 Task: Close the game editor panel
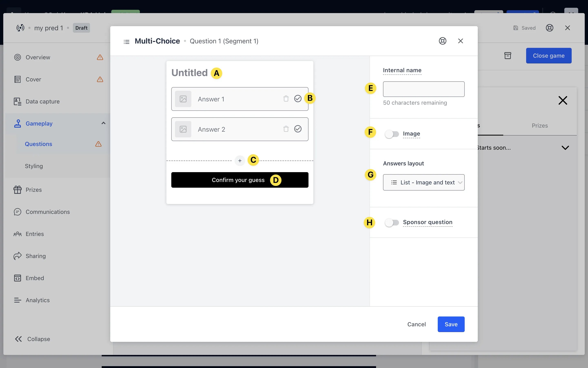point(567,28)
